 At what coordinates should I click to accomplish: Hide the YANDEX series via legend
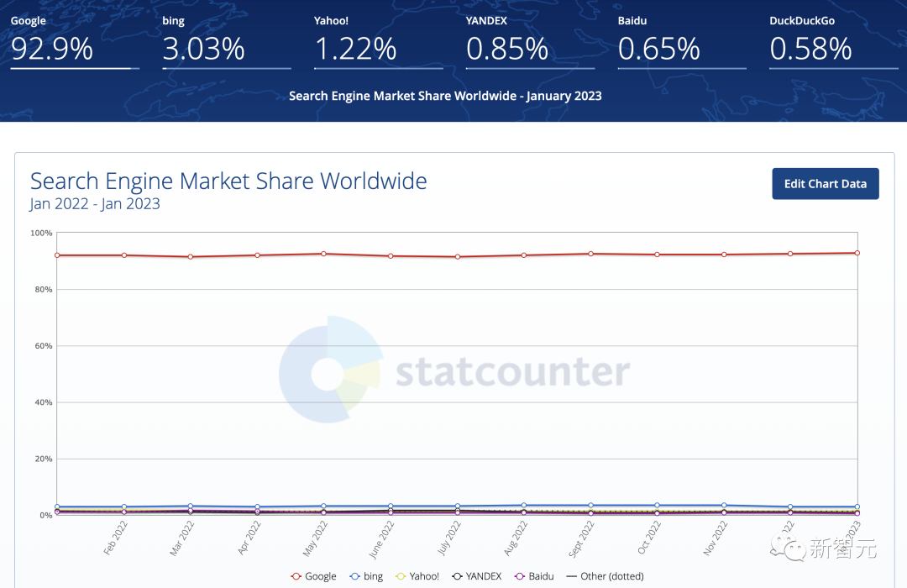pos(477,576)
